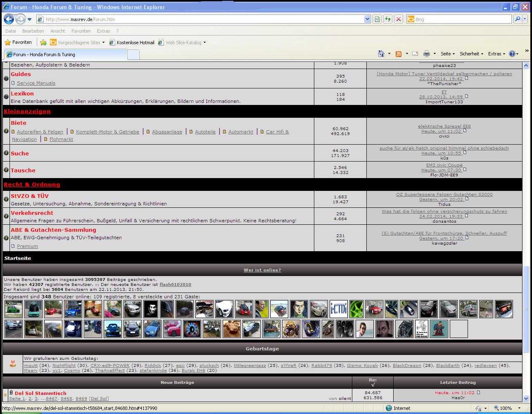Screen dimensions: 532x414
Task: Click the Wer ist online? link
Action: click(x=262, y=270)
